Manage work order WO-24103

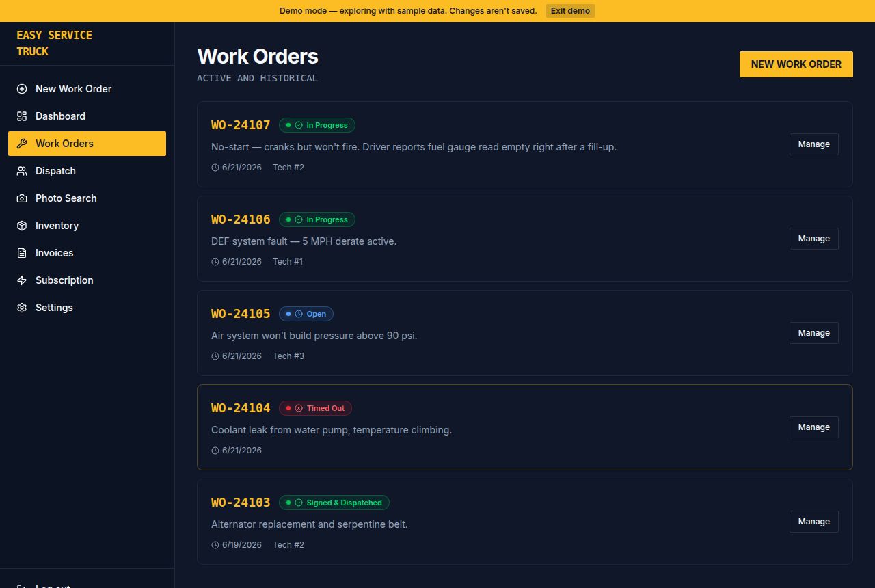tap(814, 522)
